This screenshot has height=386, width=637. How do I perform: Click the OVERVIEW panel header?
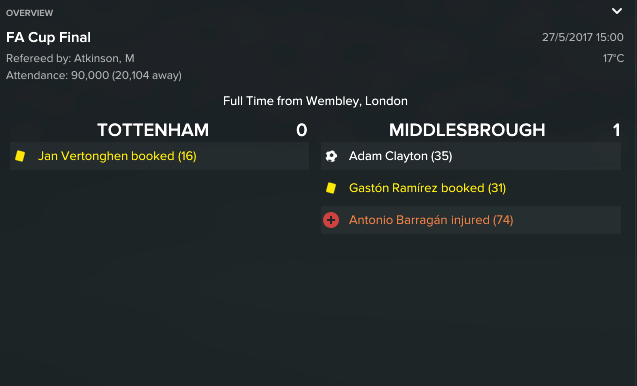tap(30, 13)
